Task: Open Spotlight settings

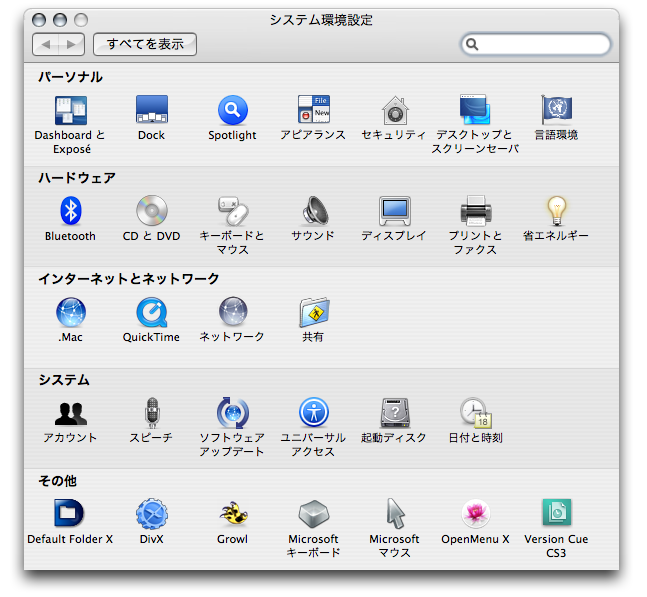Action: pos(232,112)
